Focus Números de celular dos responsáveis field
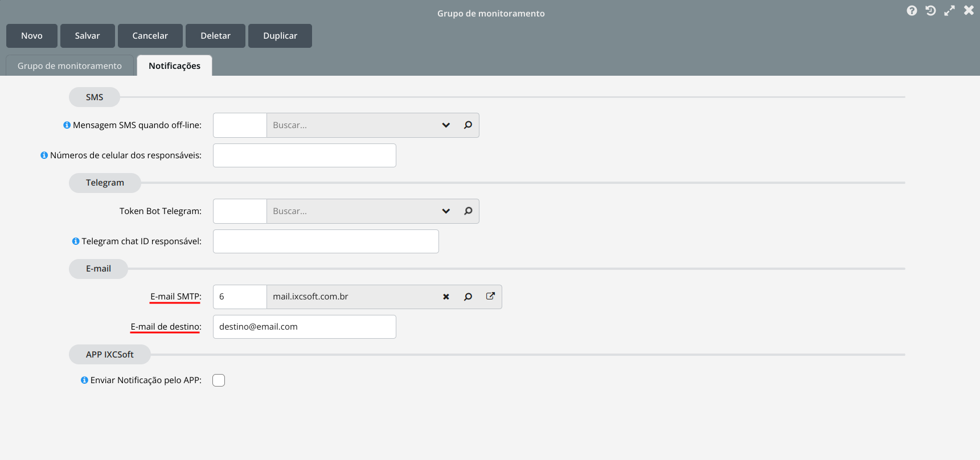The image size is (980, 460). click(x=305, y=155)
